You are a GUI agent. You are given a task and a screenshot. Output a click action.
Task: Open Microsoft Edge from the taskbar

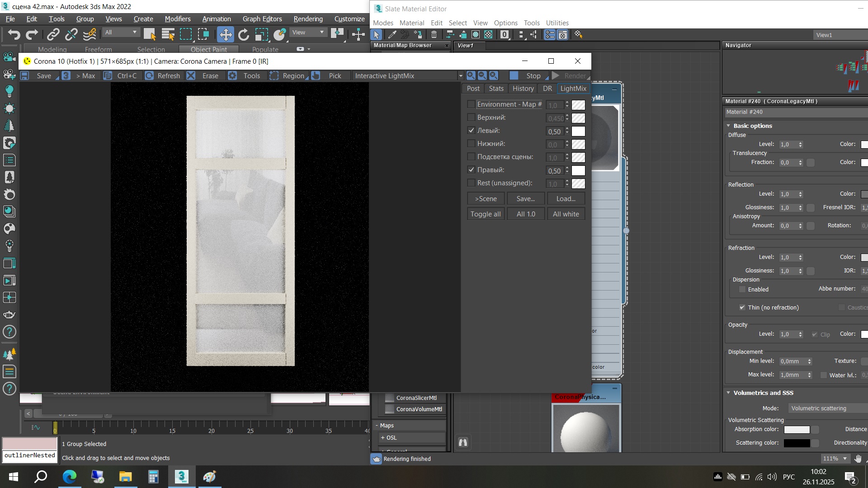point(69,477)
